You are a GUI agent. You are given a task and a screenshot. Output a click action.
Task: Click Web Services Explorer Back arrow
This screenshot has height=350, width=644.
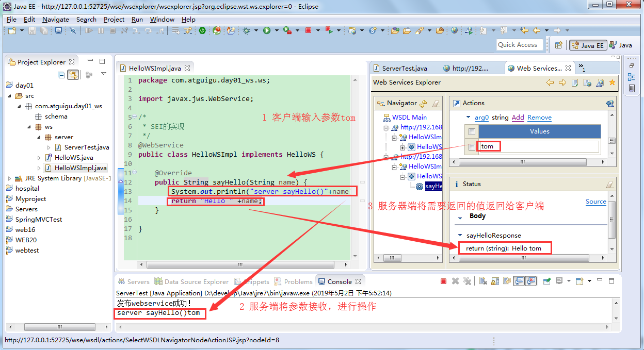tap(550, 82)
